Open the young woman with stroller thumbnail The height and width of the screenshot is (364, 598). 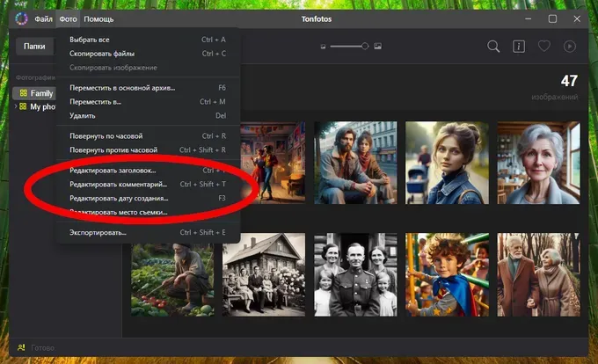447,163
